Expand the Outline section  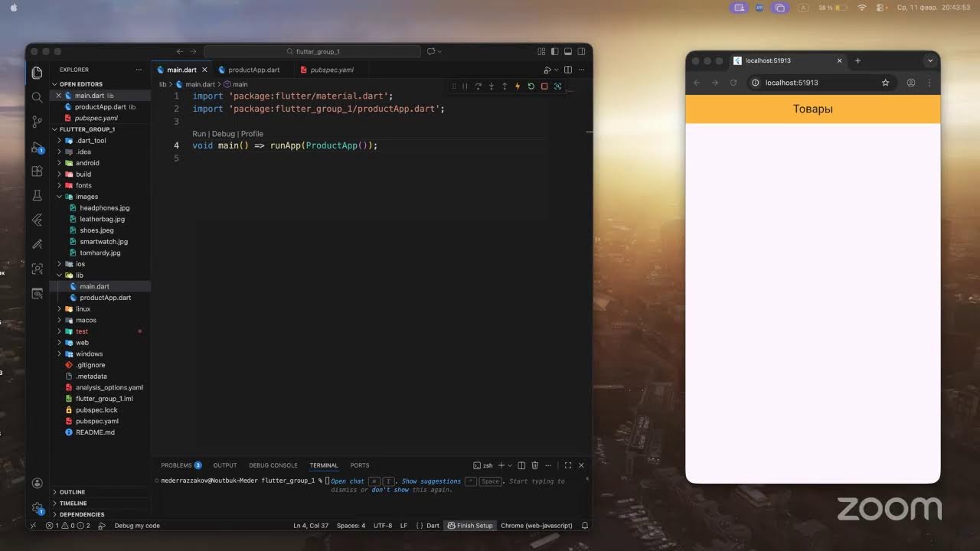[x=100, y=492]
